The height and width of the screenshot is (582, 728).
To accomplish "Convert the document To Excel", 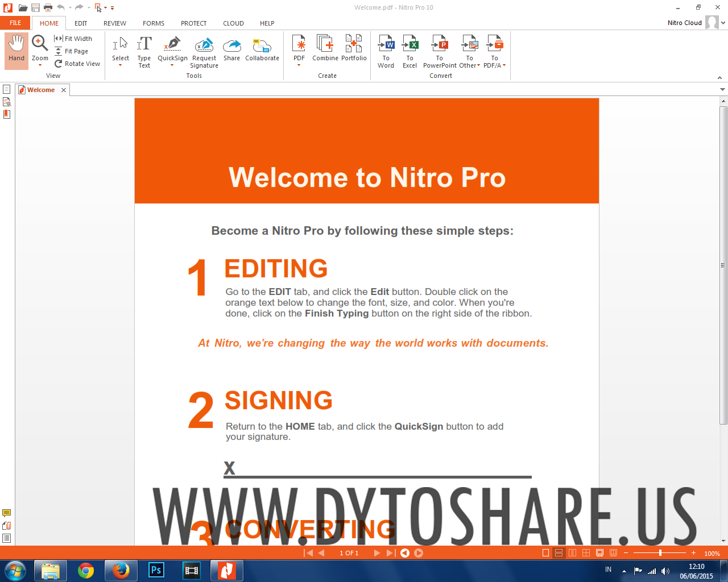I will coord(410,52).
